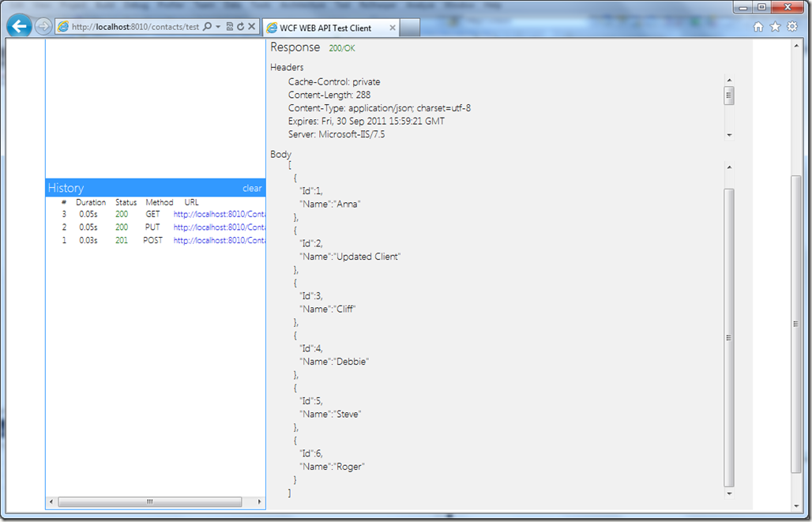
Task: Click the Headers panel scrollbar thumb
Action: (729, 96)
